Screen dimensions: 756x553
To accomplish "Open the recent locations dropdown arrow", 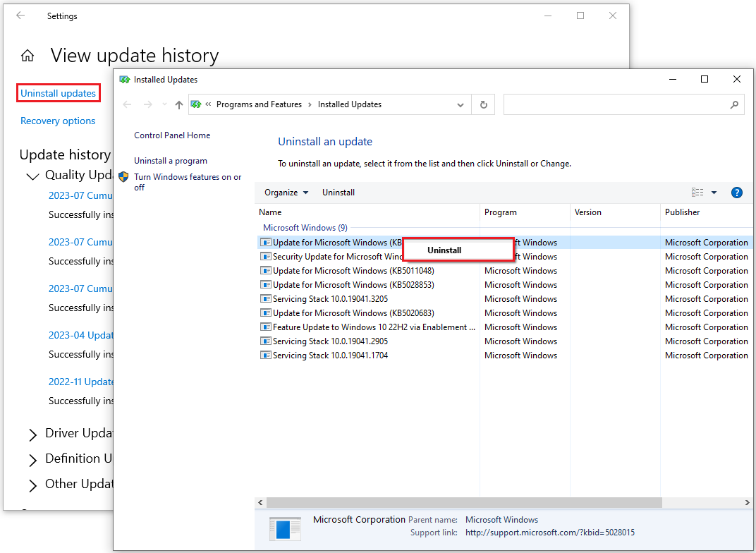I will tap(164, 104).
